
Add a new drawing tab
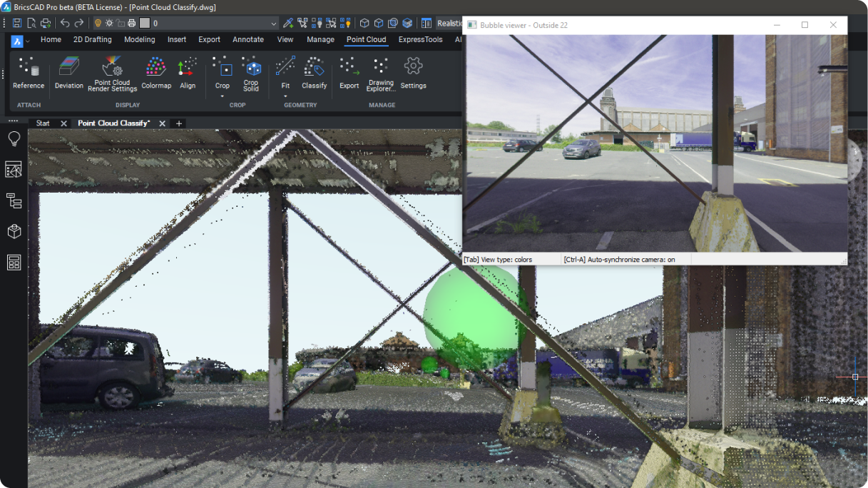179,123
